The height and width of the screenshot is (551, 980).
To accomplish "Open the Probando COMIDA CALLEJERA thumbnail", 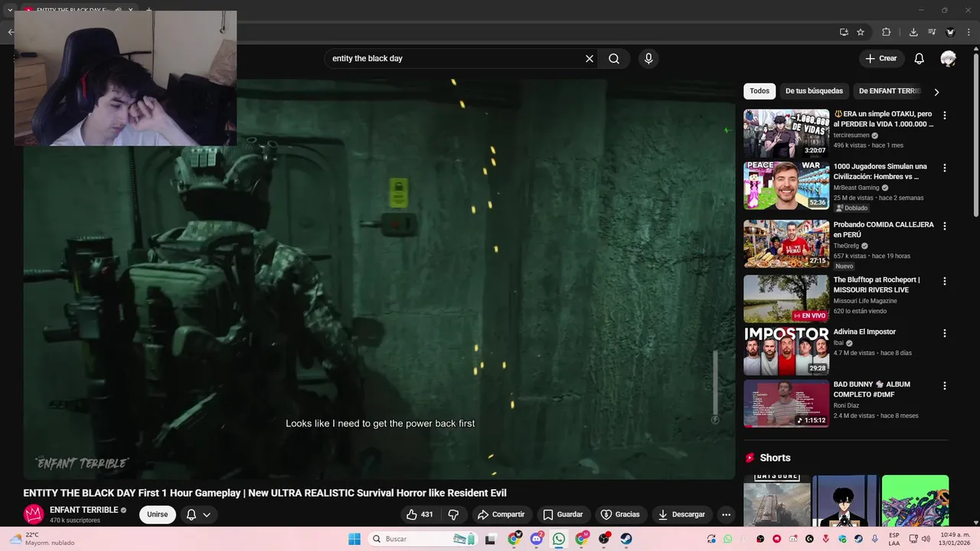I will click(x=786, y=243).
